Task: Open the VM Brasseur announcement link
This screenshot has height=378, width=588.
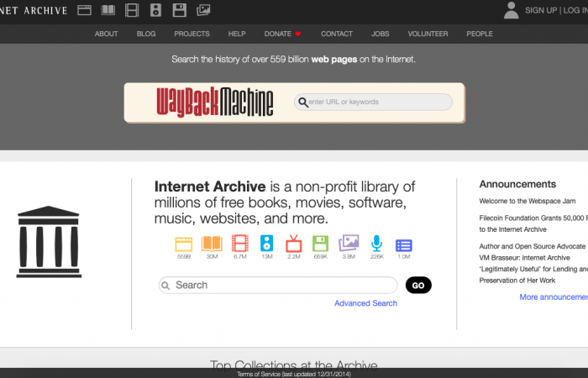Action: pyautogui.click(x=533, y=263)
